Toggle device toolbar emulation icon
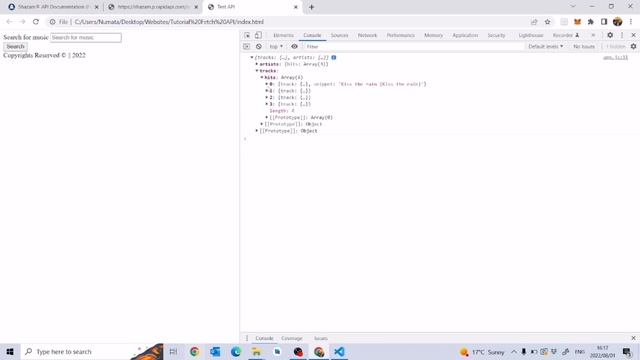Image resolution: width=640 pixels, height=360 pixels. (258, 36)
